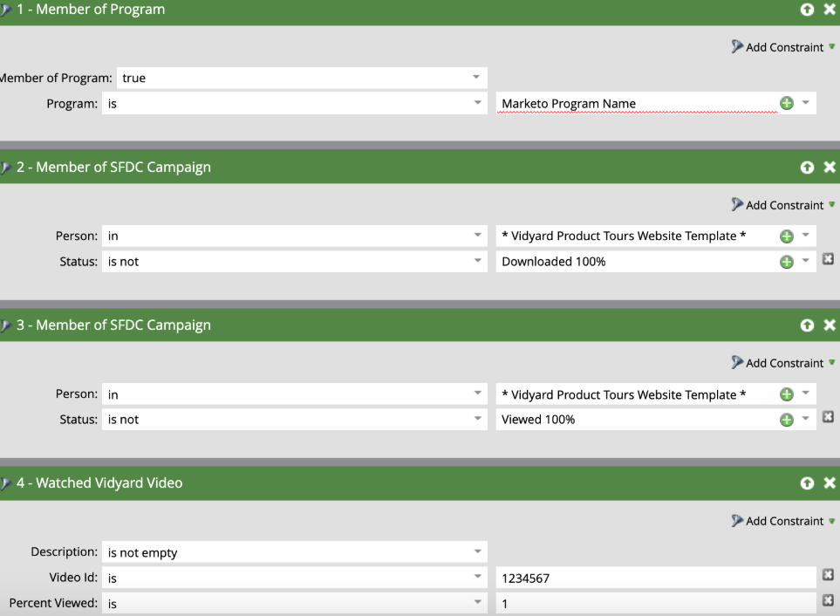Viewport: 840px width, 616px height.
Task: Click green plus in filter 2 Person value
Action: 787,236
